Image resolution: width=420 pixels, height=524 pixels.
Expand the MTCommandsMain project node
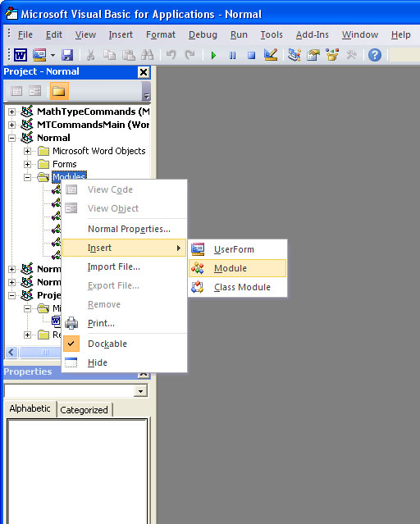coord(11,125)
